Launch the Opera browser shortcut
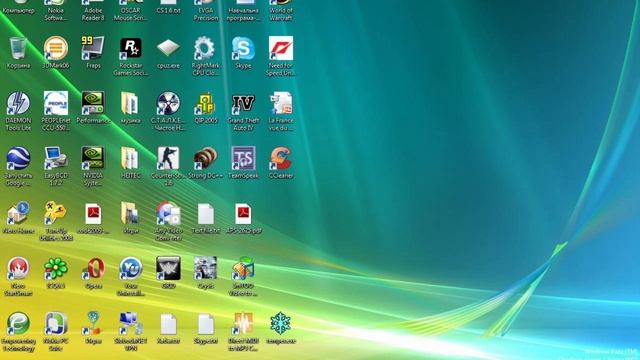Viewport: 640px width, 360px height. pos(93,269)
